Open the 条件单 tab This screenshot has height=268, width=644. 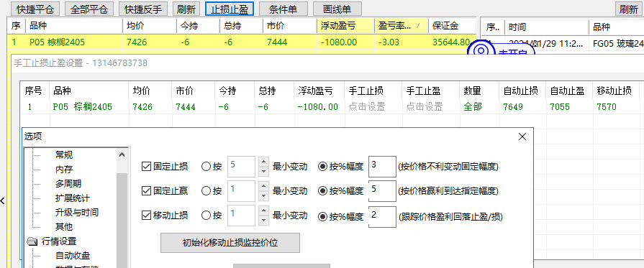tap(284, 9)
